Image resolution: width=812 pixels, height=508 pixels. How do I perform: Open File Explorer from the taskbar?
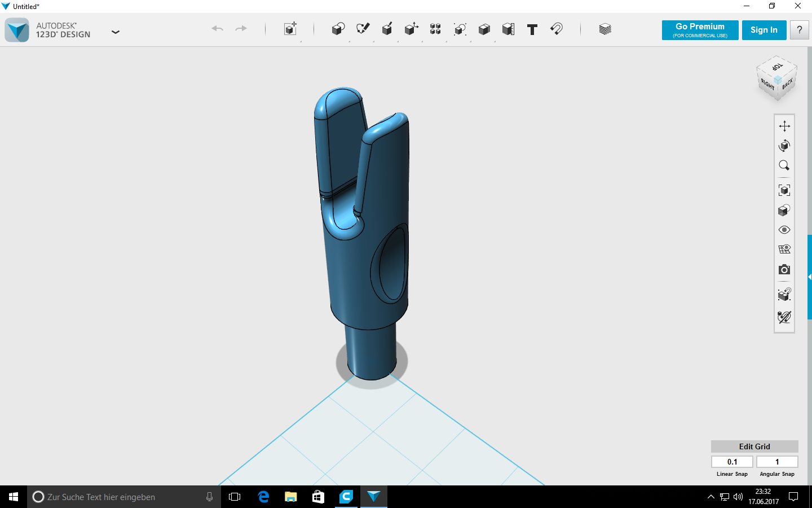click(290, 497)
